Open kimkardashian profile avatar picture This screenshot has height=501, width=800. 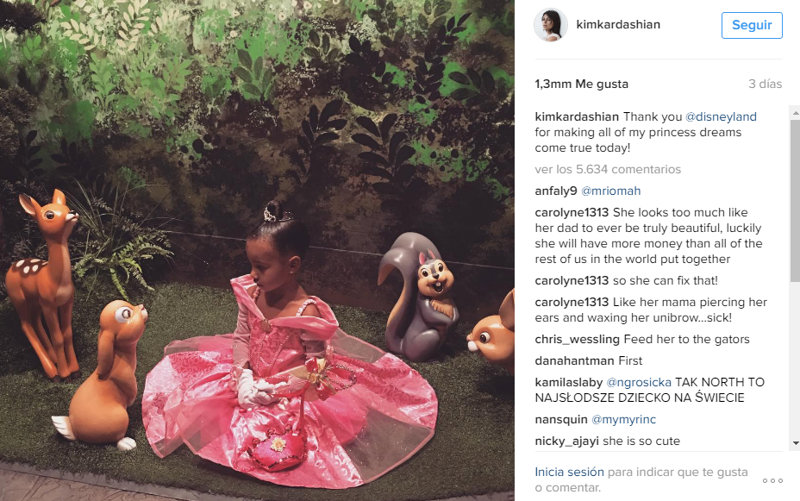click(x=551, y=24)
